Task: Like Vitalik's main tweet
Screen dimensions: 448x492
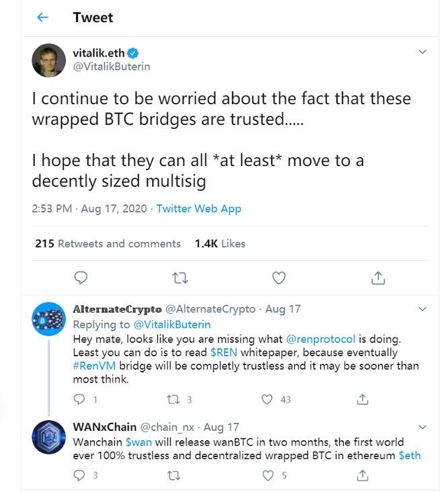Action: click(x=278, y=277)
